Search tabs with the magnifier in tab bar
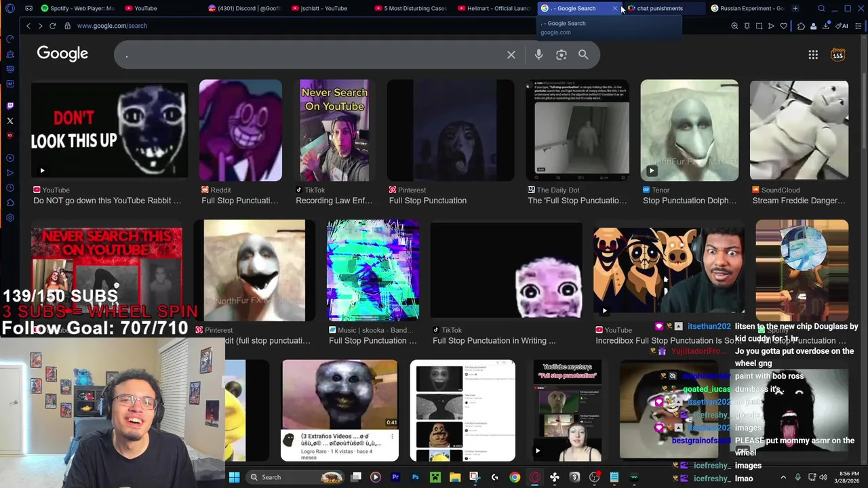Screen dimensions: 868x488 821,8
